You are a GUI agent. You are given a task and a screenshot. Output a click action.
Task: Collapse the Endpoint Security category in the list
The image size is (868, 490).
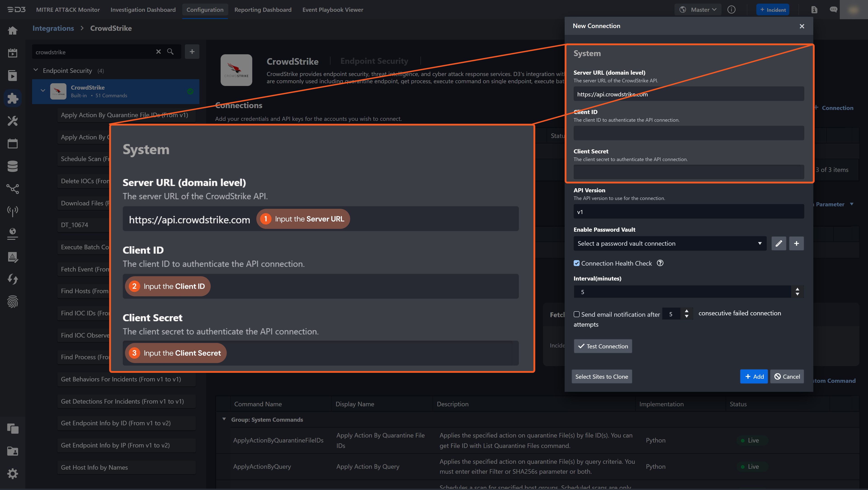(x=36, y=70)
